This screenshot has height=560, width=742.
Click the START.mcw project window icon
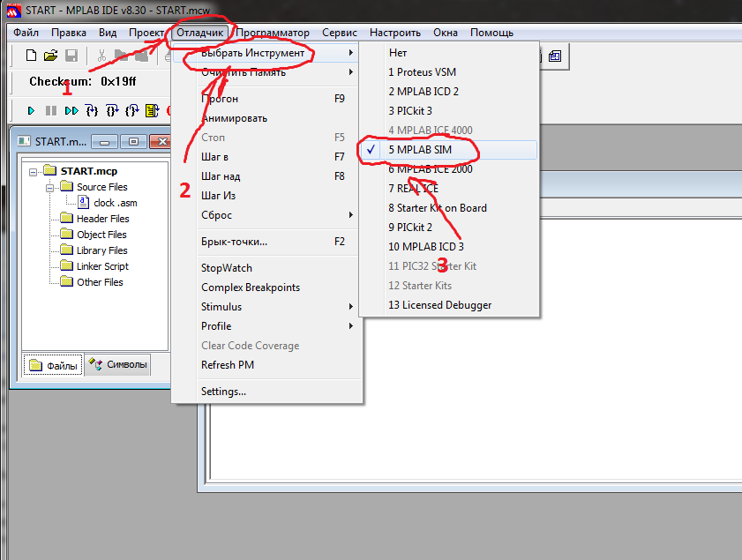point(24,141)
